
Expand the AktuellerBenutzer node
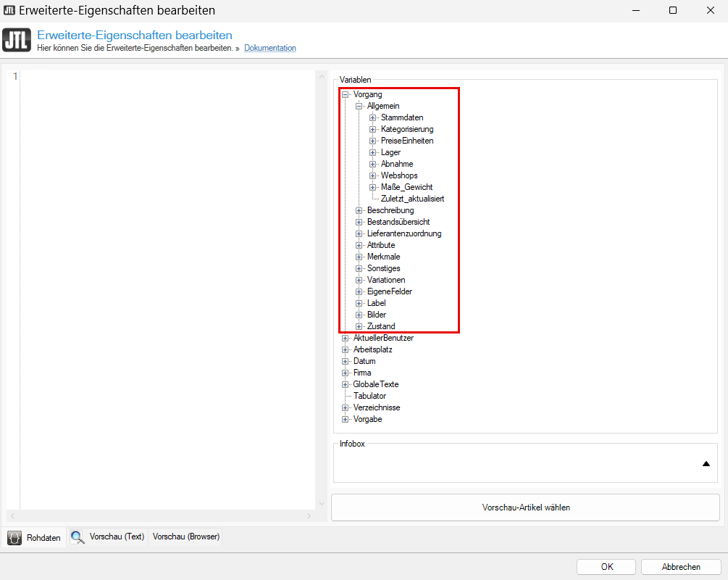(346, 338)
